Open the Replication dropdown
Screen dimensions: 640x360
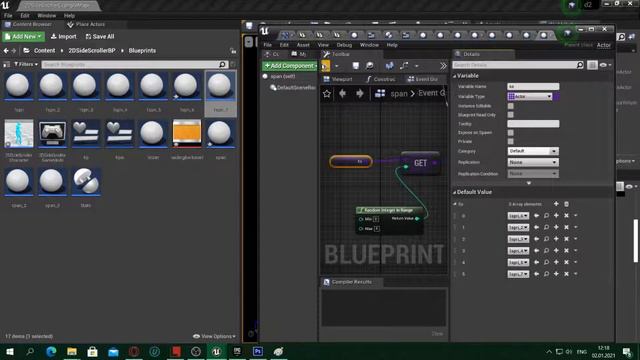point(533,162)
